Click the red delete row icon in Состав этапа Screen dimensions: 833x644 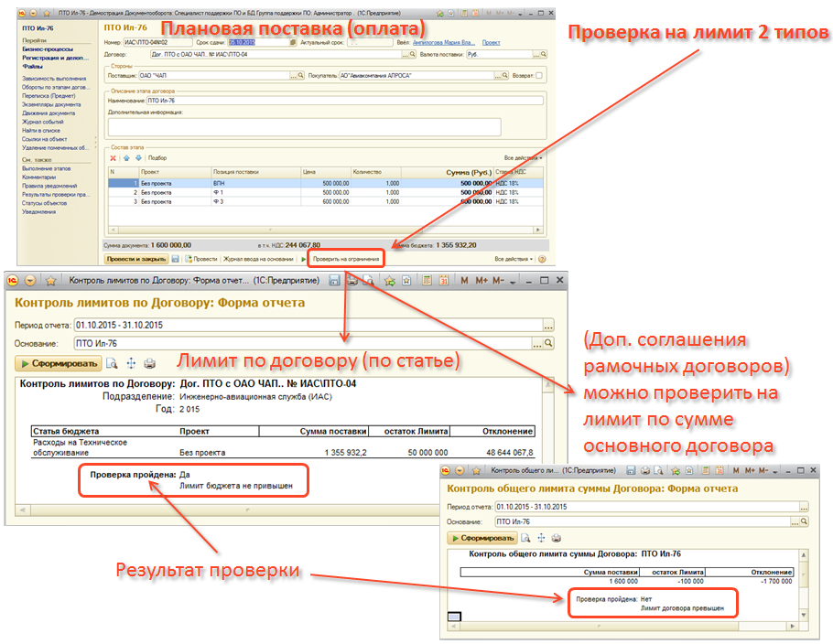point(113,158)
